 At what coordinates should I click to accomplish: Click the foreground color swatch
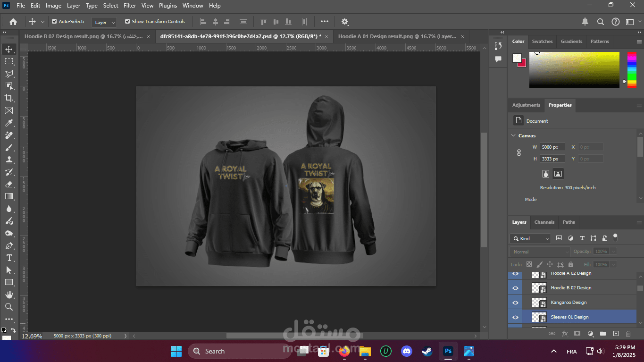(517, 58)
